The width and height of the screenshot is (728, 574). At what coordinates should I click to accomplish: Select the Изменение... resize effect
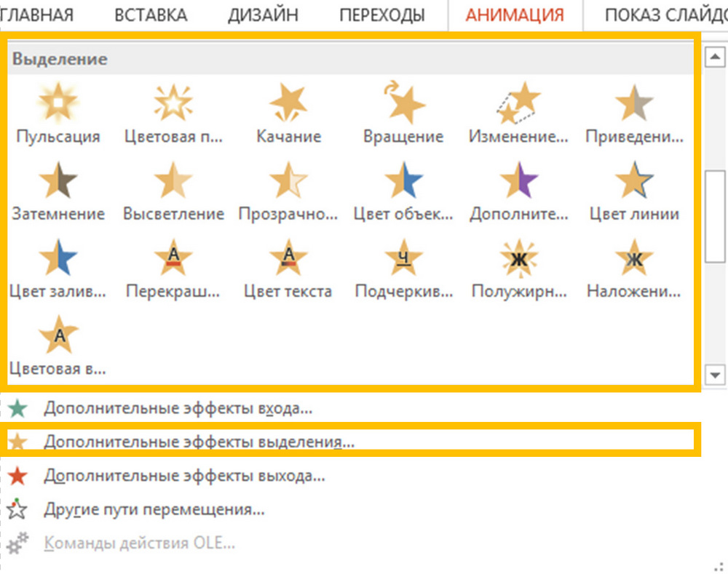click(x=518, y=114)
